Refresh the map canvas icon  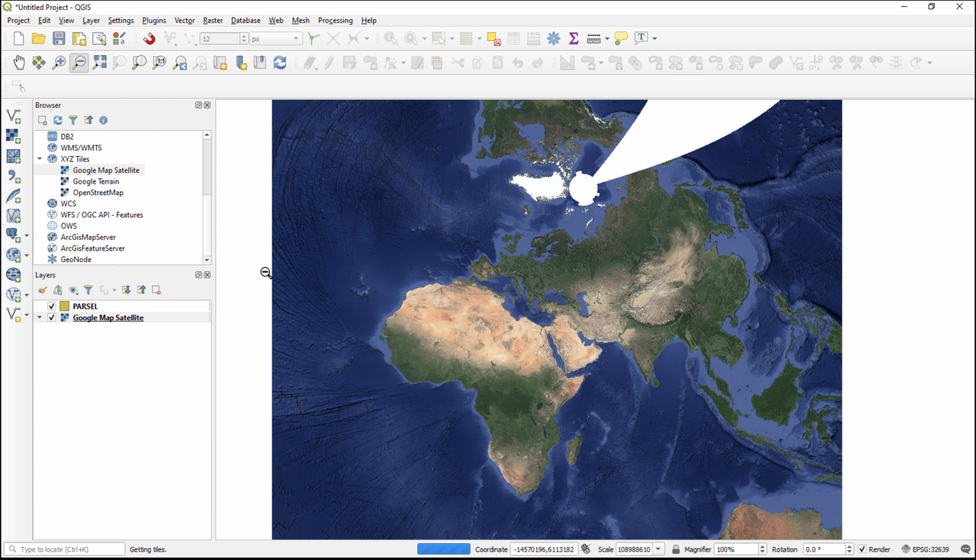point(280,62)
